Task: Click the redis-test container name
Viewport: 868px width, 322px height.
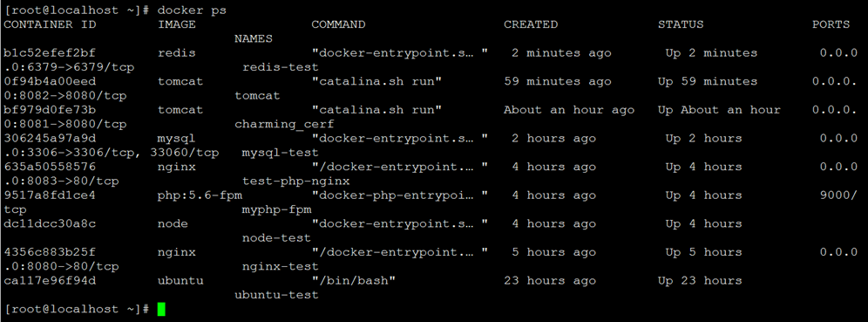Action: tap(281, 67)
